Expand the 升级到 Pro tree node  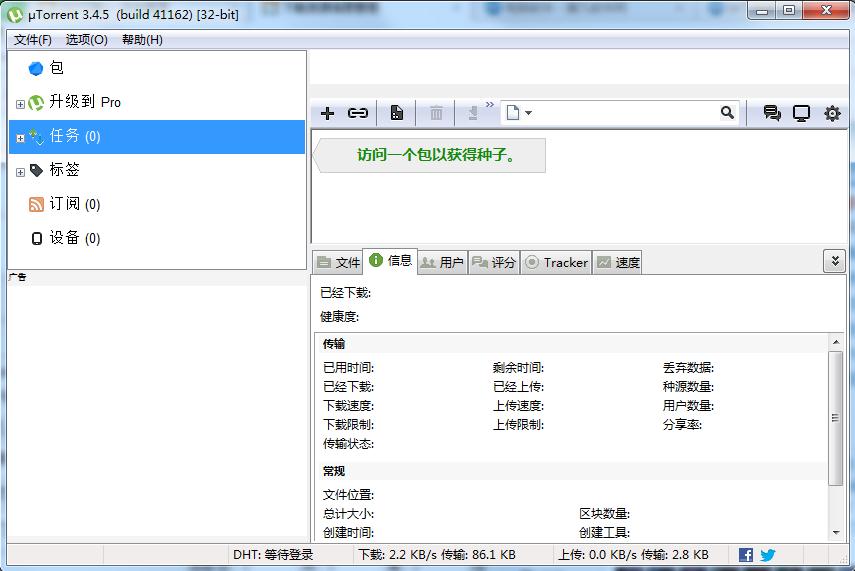click(20, 104)
